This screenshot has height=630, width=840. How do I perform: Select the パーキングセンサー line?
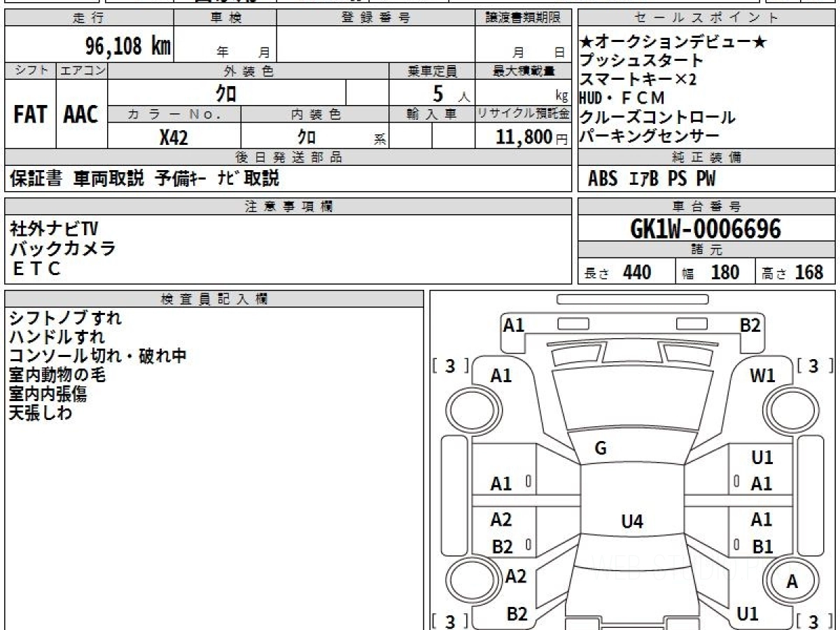coord(650,136)
